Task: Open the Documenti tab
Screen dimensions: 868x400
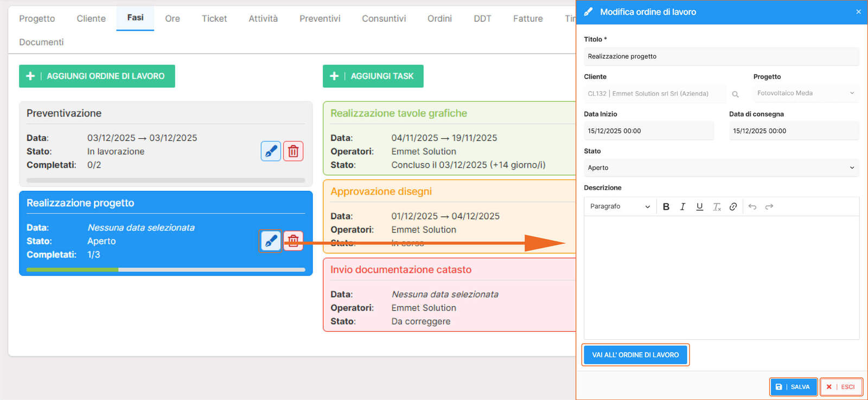Action: click(41, 42)
